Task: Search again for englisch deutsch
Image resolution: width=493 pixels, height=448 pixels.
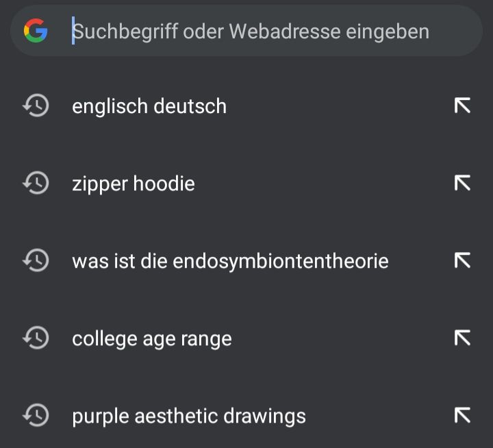Action: 149,106
